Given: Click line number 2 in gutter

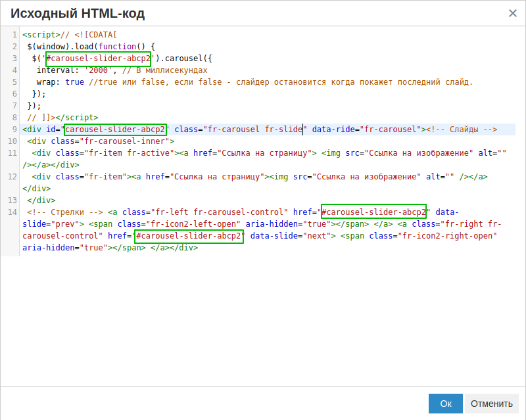Looking at the screenshot, I should point(14,47).
